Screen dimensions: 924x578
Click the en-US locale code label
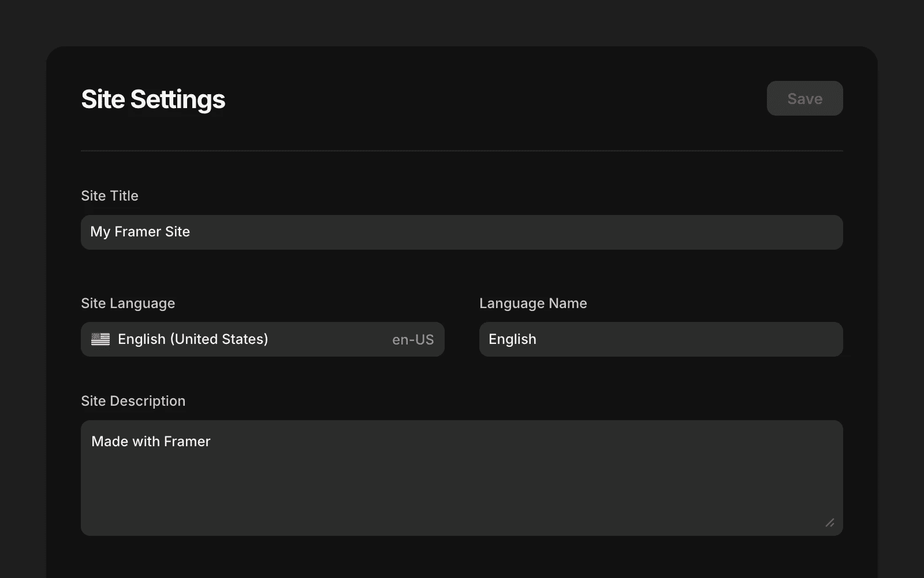(412, 339)
